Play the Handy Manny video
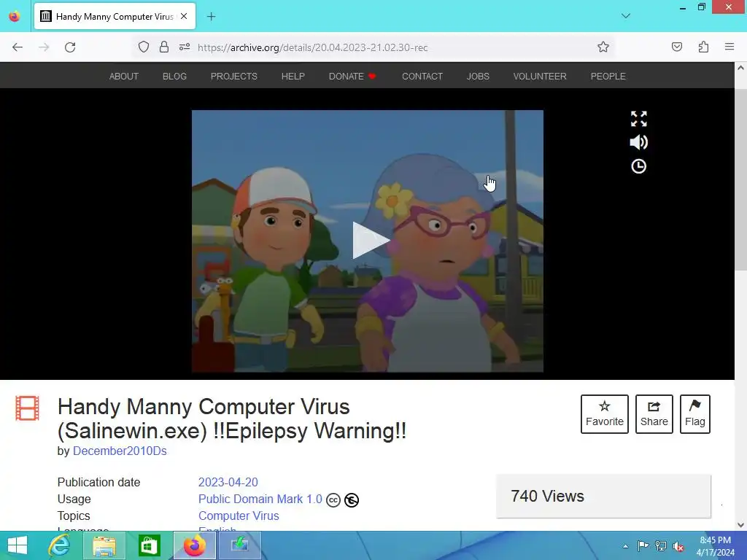 (x=371, y=241)
